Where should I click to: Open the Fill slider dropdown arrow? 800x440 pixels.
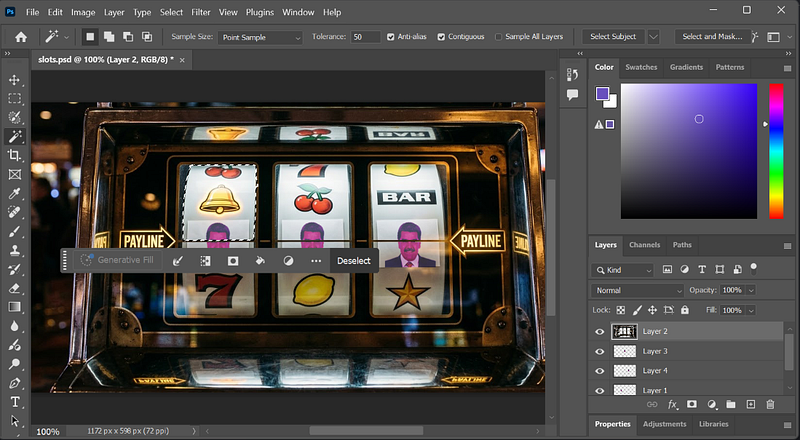pos(751,310)
